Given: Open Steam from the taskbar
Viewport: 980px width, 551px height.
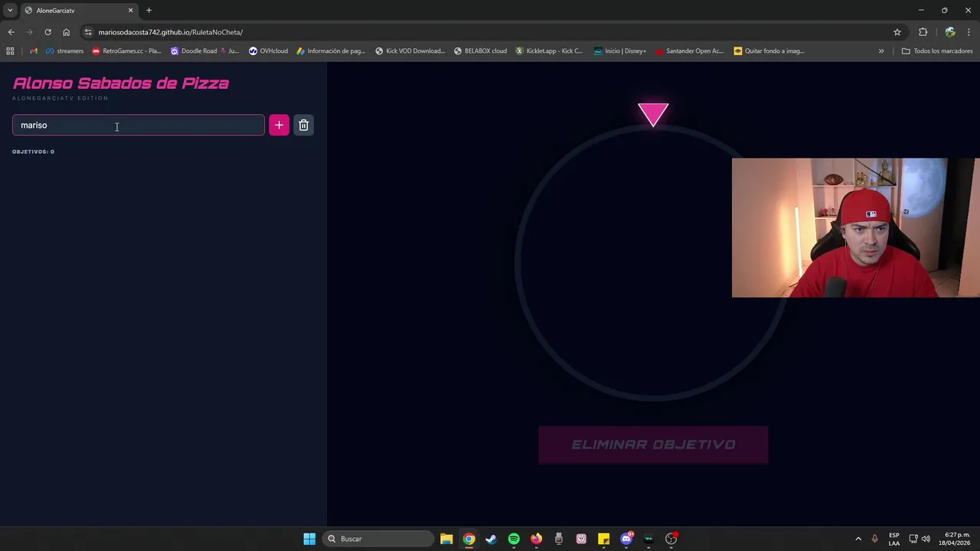Looking at the screenshot, I should click(491, 539).
